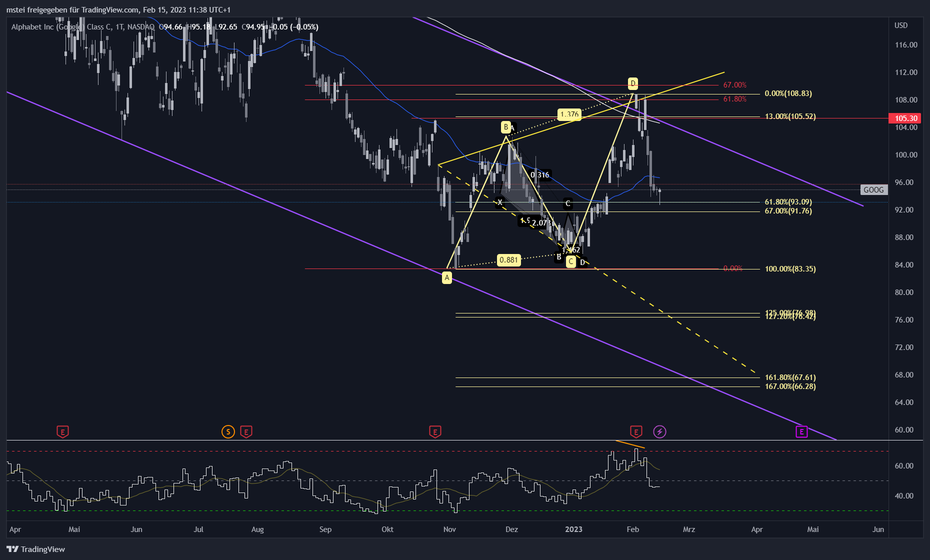The height and width of the screenshot is (560, 930).
Task: Click the 13.00%(105.52) Fibonacci label
Action: (790, 116)
